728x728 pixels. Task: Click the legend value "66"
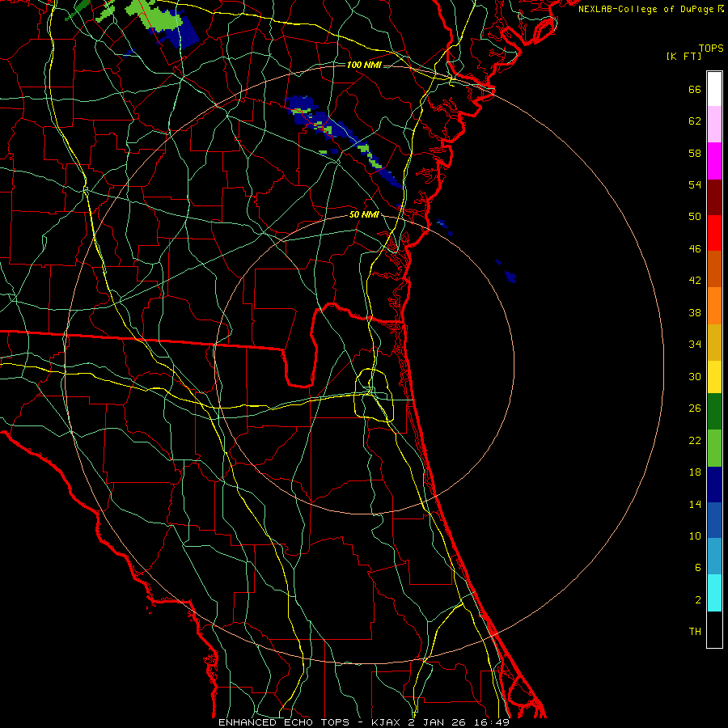[x=695, y=89]
